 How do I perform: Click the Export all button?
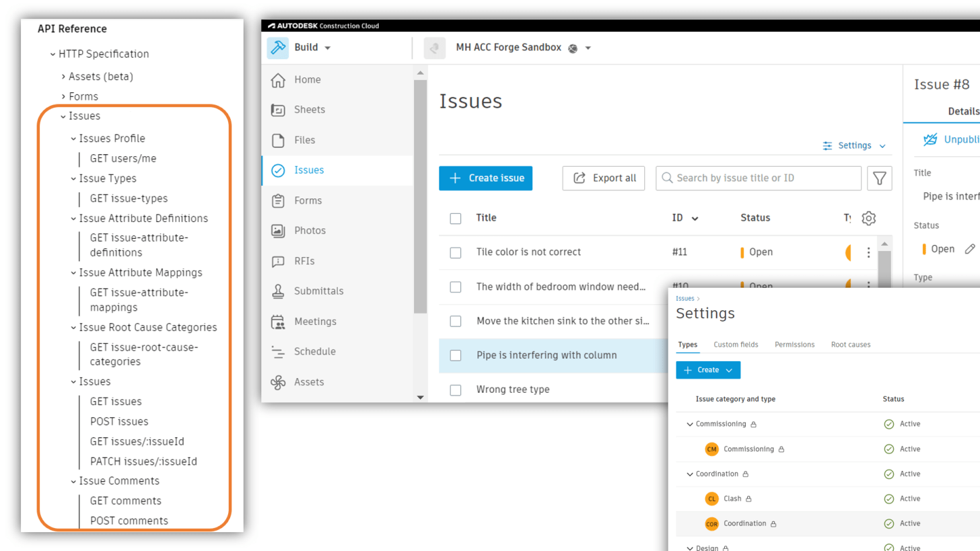point(604,178)
